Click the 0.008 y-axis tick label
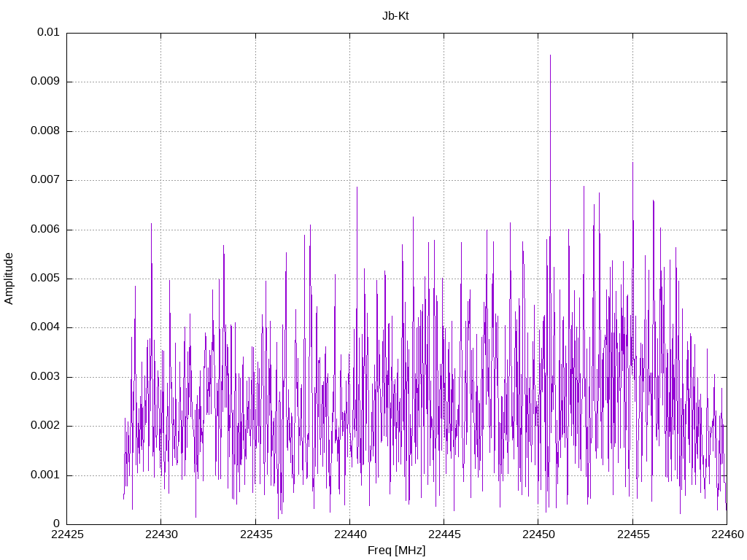This screenshot has width=747, height=560. (x=44, y=131)
